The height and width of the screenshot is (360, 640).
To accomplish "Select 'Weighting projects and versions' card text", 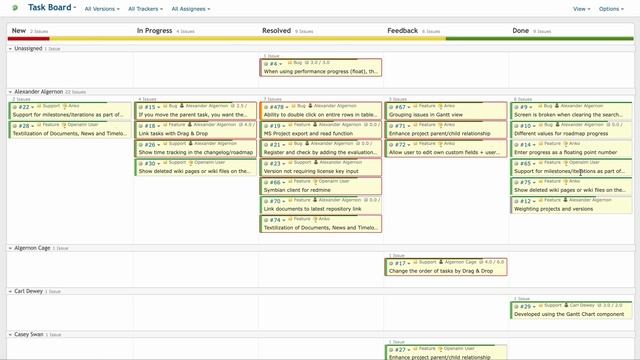I will click(553, 209).
